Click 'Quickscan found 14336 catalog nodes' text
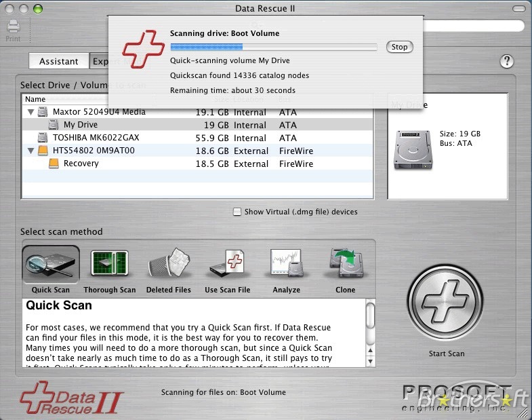This screenshot has height=420, width=532. point(239,75)
